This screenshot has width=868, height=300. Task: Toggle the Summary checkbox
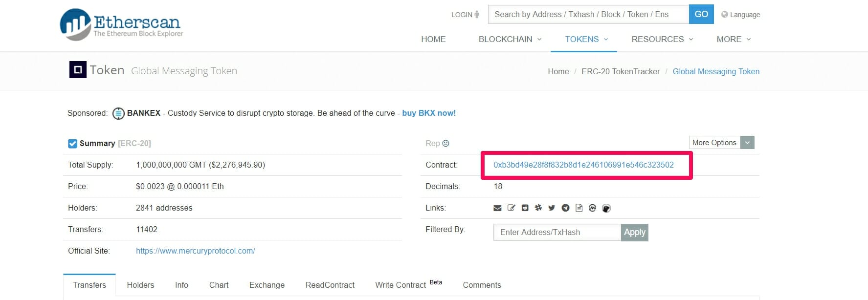point(72,144)
